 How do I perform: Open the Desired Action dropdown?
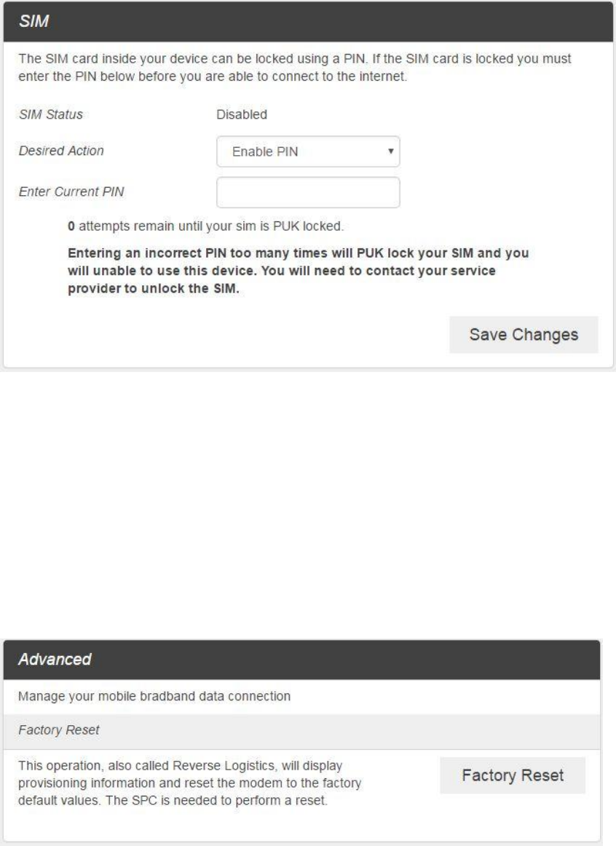308,152
